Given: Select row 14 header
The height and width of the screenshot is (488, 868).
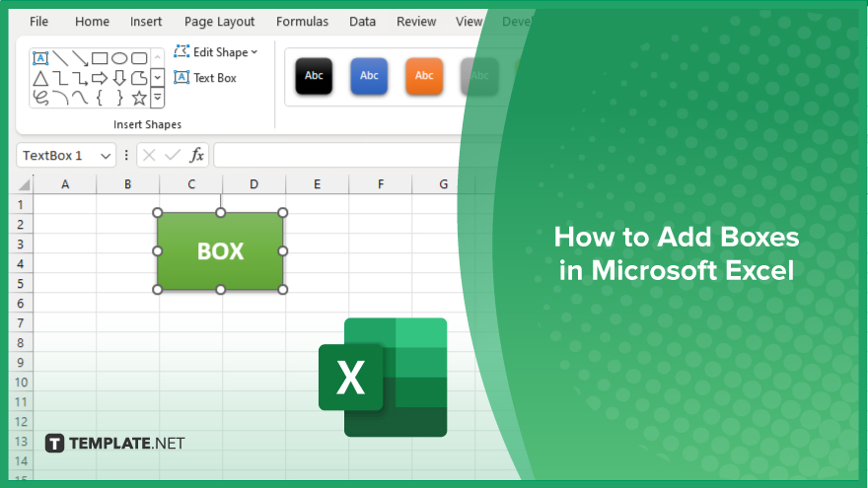Looking at the screenshot, I should coord(21,461).
